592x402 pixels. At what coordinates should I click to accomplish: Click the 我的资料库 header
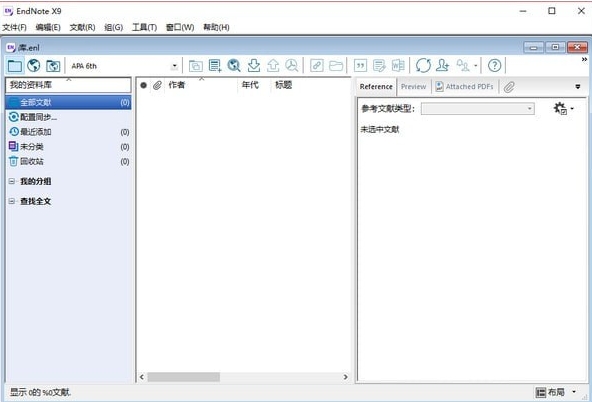point(68,85)
